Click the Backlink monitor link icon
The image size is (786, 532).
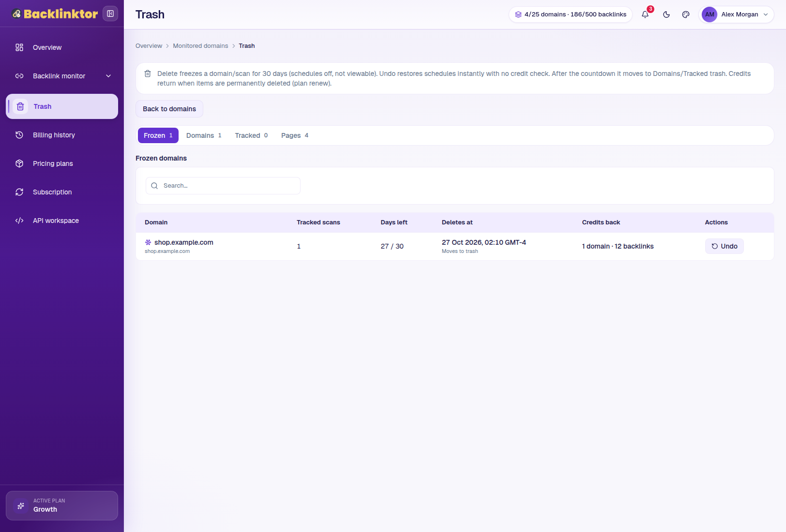(19, 76)
